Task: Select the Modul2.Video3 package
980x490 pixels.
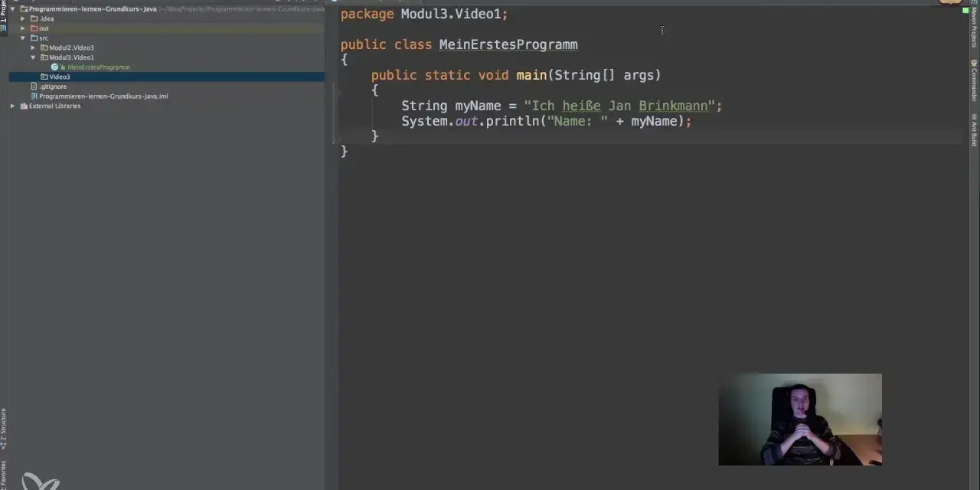Action: pyautogui.click(x=67, y=47)
